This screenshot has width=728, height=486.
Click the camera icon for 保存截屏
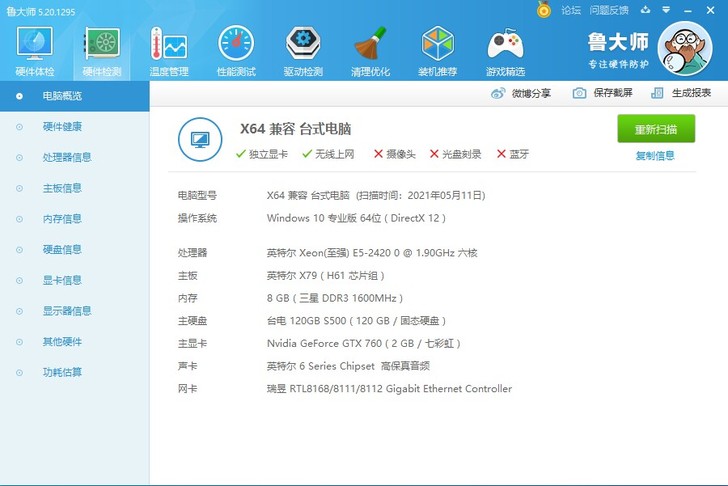pyautogui.click(x=579, y=93)
